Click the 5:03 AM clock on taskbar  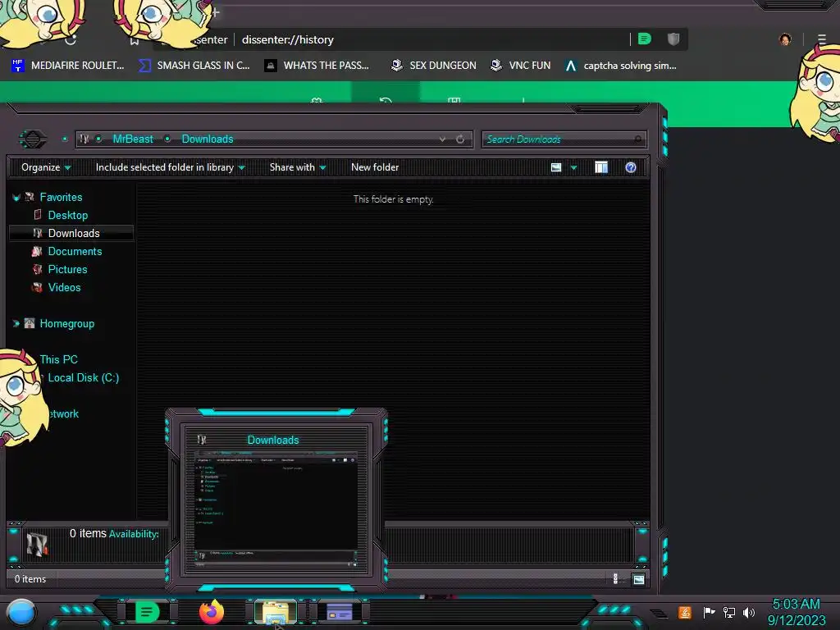[x=796, y=604]
